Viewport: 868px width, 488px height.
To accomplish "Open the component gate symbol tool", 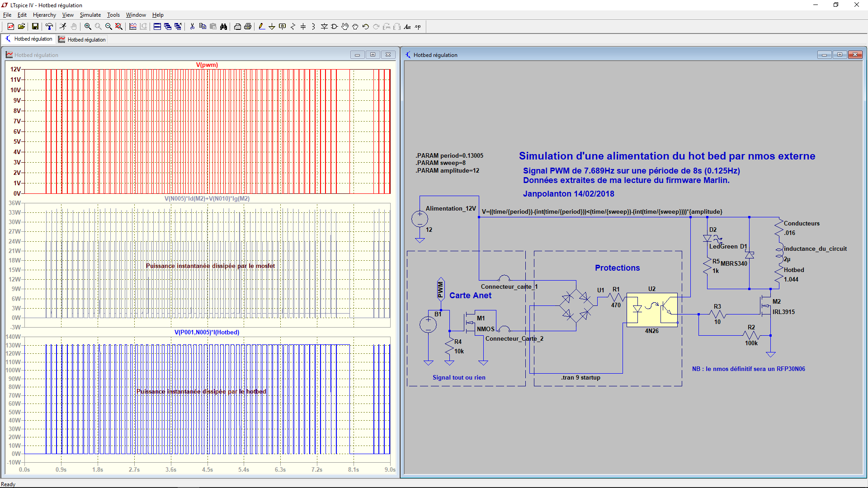I will (335, 27).
